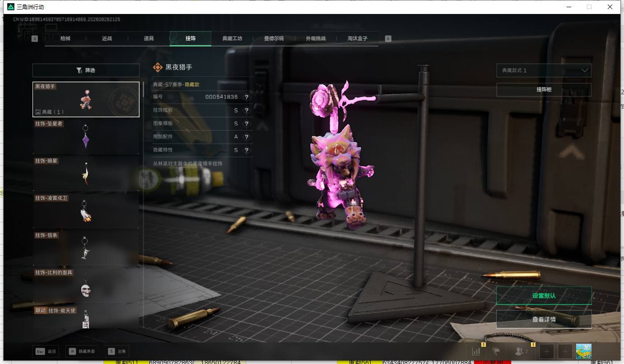Click the help icon beside 附加配件
Image resolution: width=624 pixels, height=364 pixels.
coord(247,137)
